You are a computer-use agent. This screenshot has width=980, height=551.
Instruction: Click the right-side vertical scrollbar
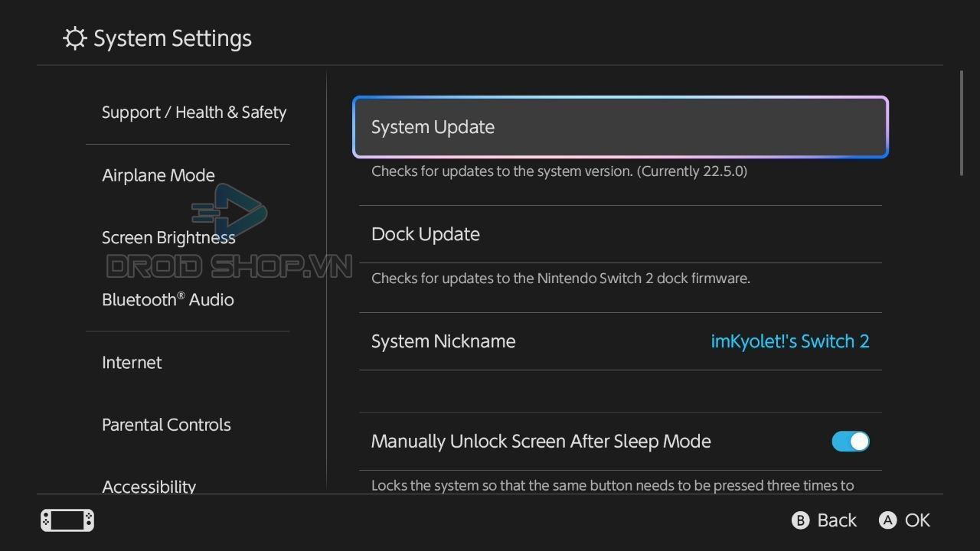[962, 123]
